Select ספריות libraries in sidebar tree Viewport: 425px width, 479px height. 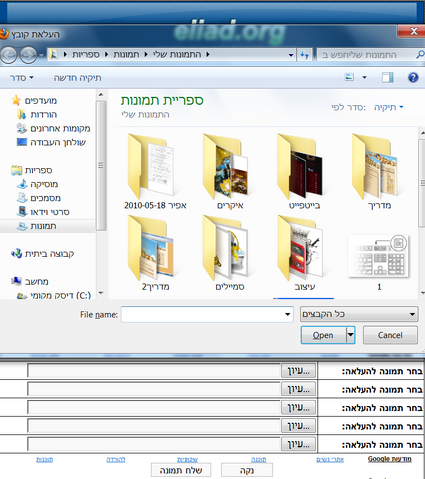point(32,170)
